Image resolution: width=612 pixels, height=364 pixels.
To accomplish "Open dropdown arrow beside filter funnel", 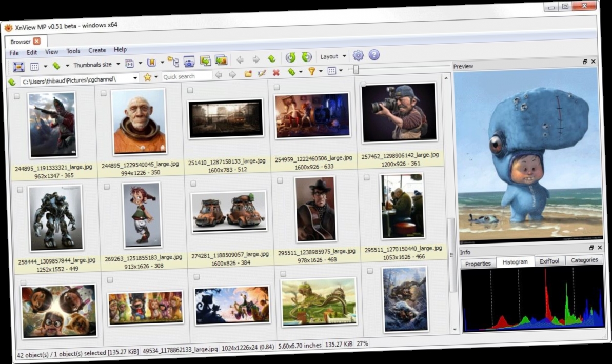I will 321,71.
